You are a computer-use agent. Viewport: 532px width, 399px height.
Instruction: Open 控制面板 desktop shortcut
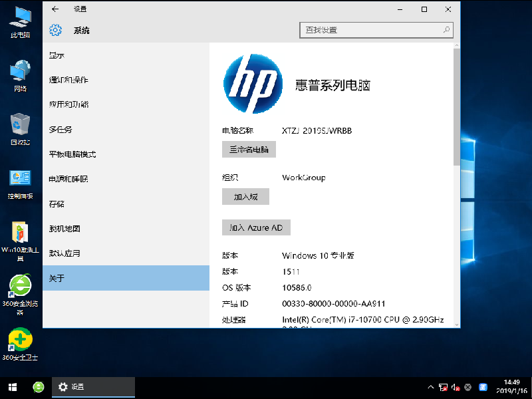(21, 183)
